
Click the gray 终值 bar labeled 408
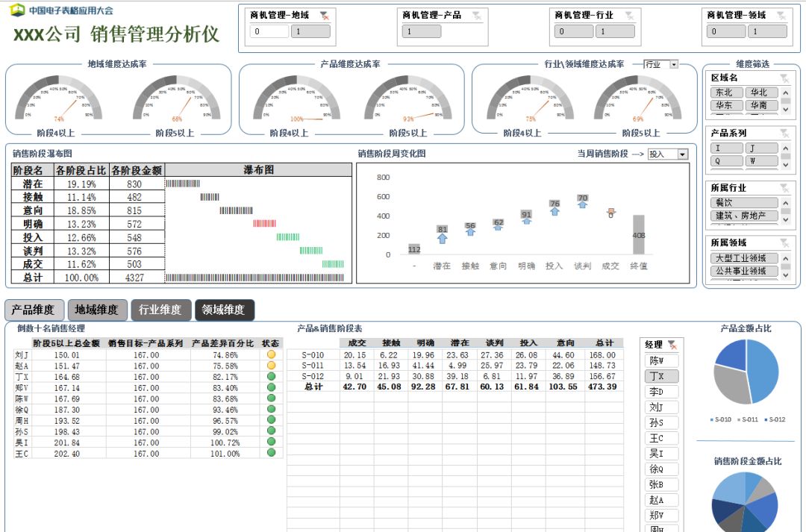click(638, 235)
